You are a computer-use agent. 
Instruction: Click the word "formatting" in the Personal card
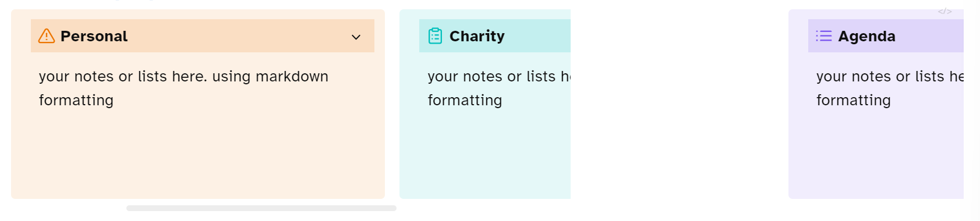pyautogui.click(x=76, y=100)
